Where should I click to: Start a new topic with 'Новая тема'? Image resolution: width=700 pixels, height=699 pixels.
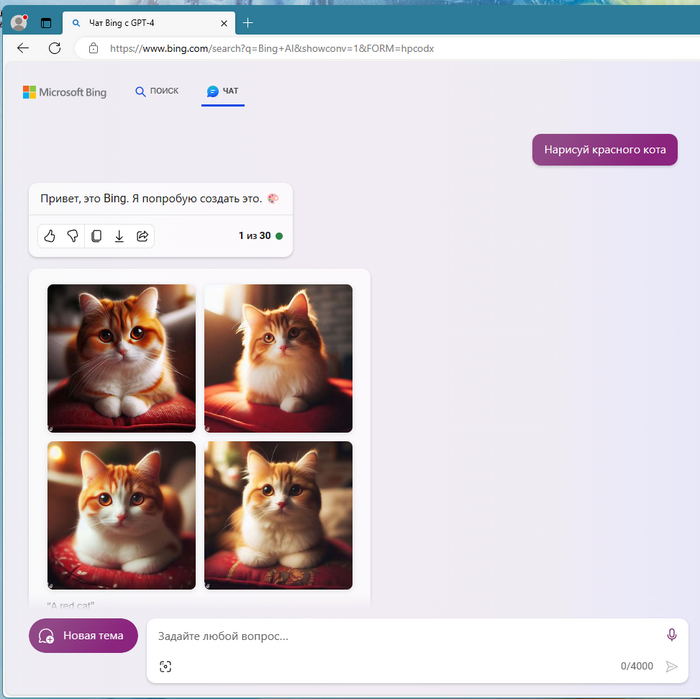tap(83, 636)
